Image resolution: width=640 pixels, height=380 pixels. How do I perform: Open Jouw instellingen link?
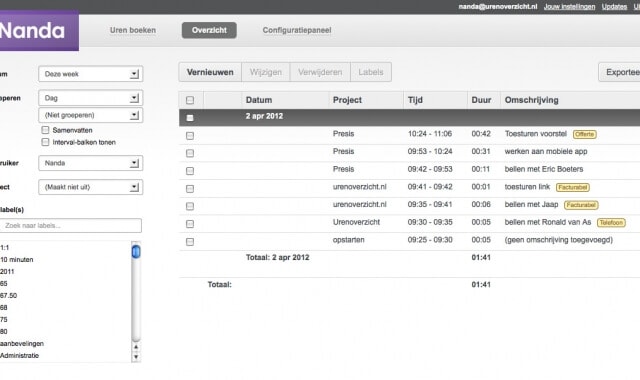569,7
